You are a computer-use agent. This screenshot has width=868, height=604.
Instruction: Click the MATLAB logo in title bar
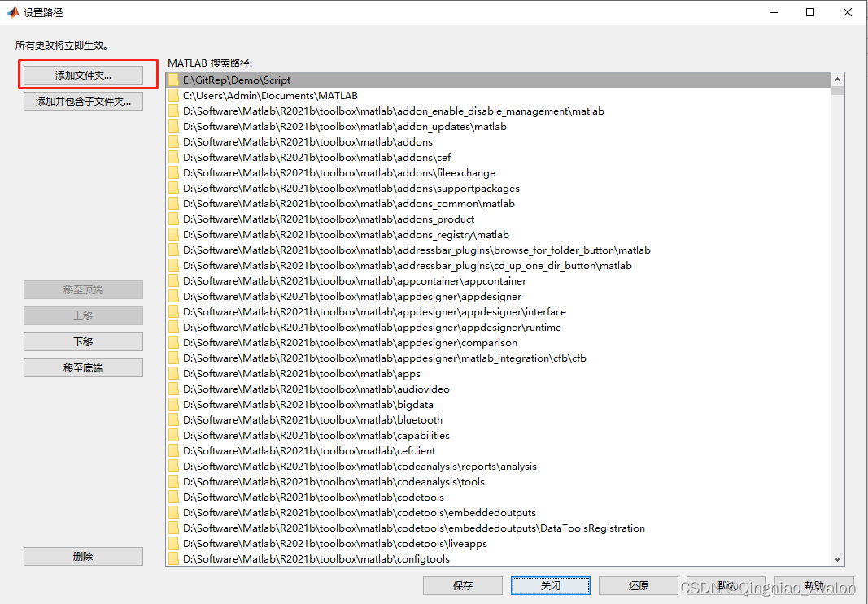12,11
